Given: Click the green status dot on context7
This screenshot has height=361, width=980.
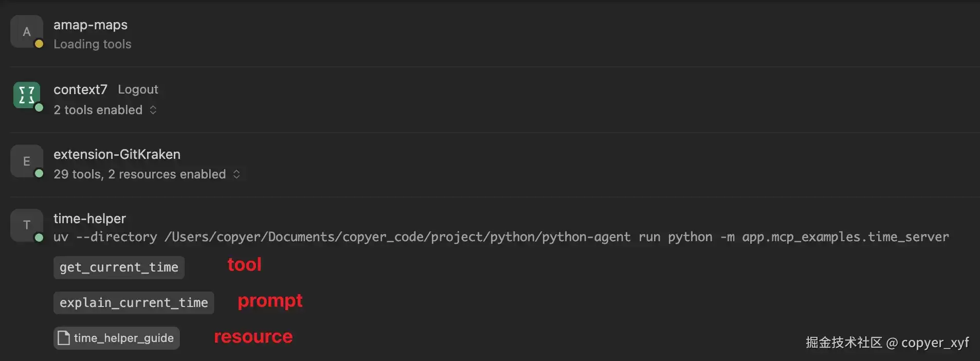Looking at the screenshot, I should (x=39, y=107).
